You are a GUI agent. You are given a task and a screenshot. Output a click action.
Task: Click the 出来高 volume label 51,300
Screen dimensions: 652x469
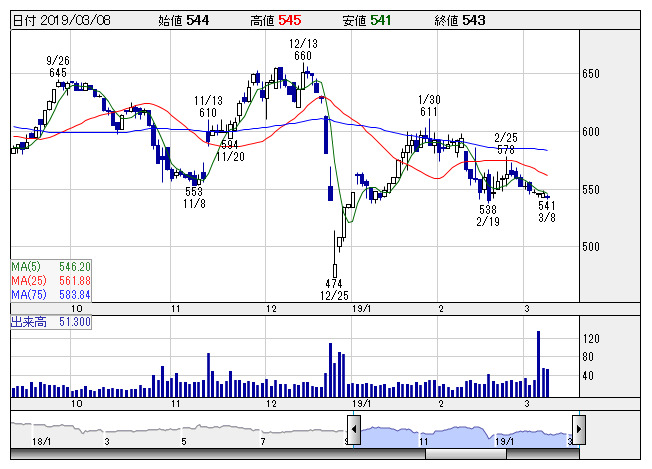pos(51,322)
